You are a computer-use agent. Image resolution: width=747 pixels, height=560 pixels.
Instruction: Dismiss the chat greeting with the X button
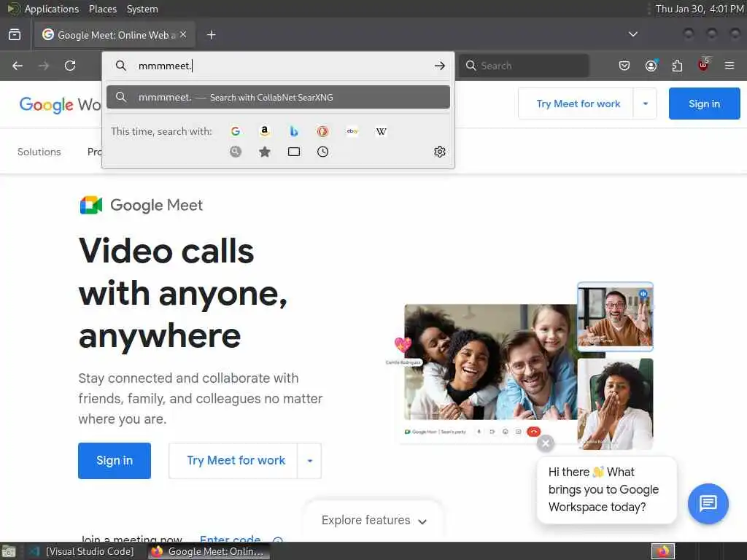pyautogui.click(x=546, y=443)
